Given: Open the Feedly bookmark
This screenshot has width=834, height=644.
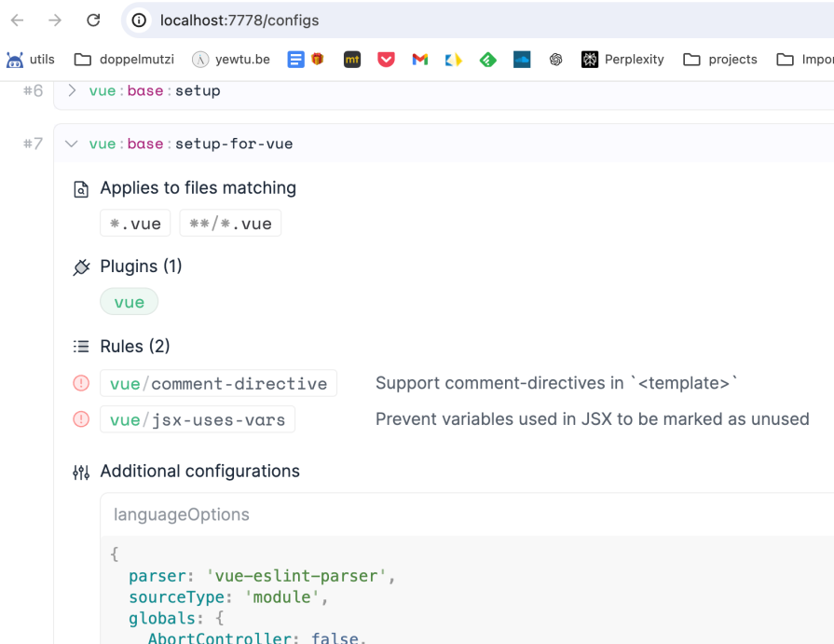Looking at the screenshot, I should click(488, 58).
